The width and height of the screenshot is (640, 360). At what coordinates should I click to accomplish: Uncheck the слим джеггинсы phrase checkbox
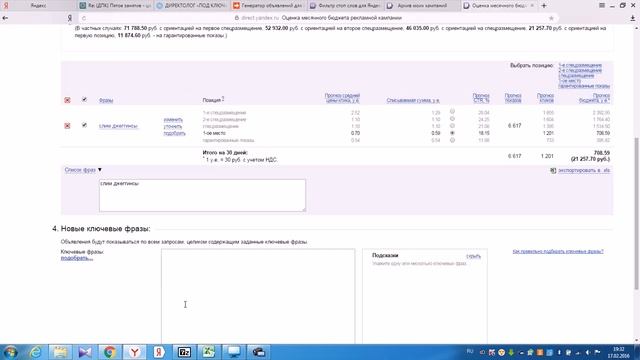pos(84,125)
